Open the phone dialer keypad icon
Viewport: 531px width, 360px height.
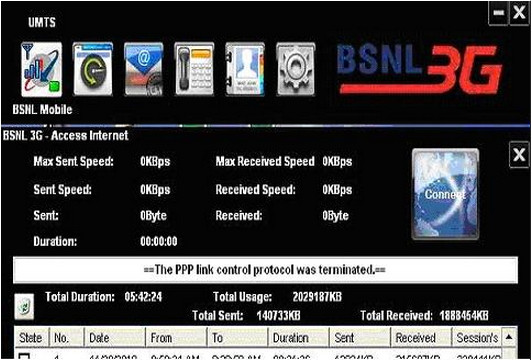pyautogui.click(x=194, y=69)
